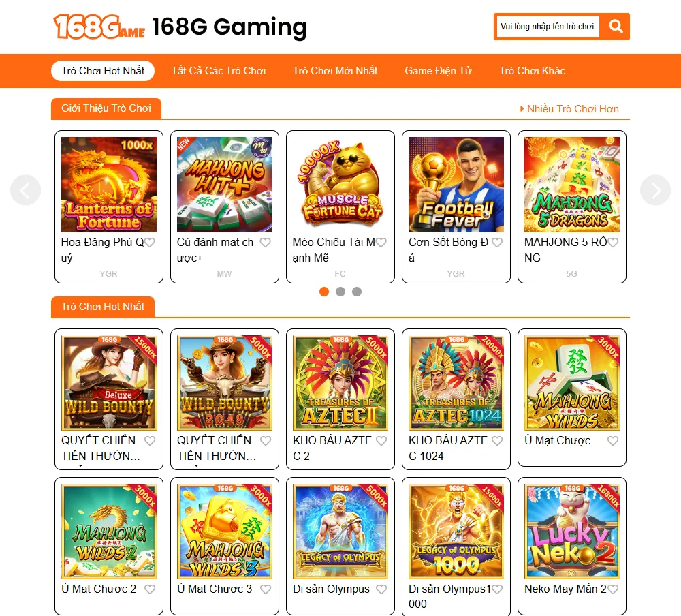Favorite Hoa Đăng Phú Quý with heart

coord(149,243)
